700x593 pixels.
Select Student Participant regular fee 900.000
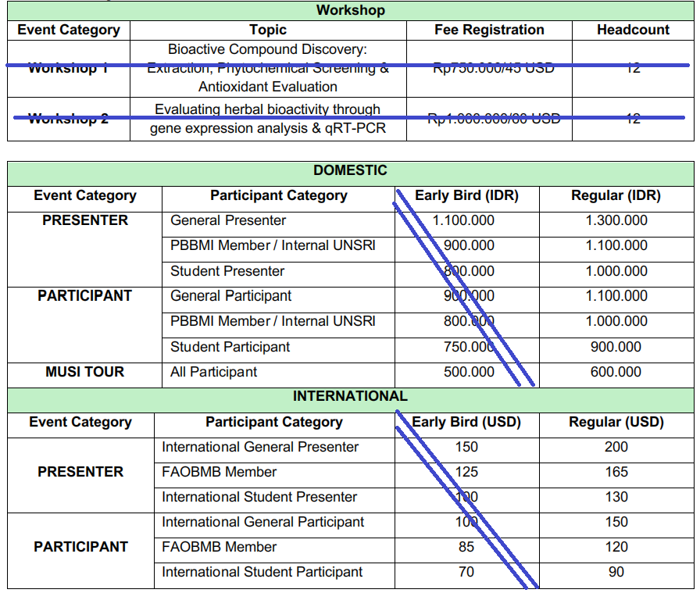[x=616, y=347]
